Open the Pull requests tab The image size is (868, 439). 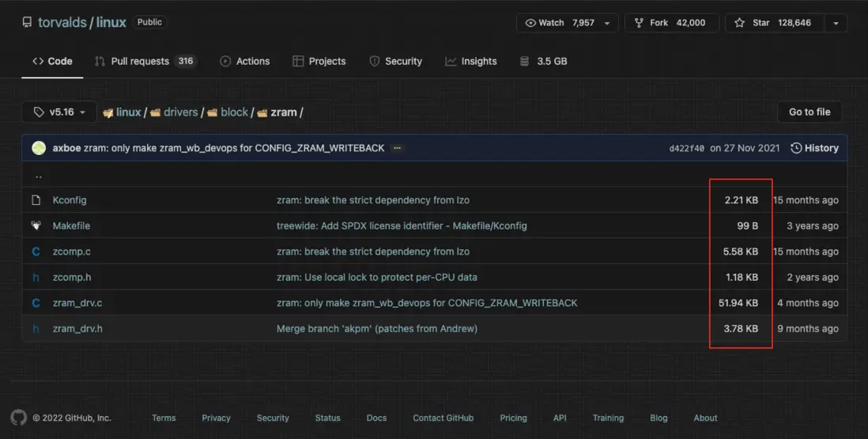coord(145,62)
